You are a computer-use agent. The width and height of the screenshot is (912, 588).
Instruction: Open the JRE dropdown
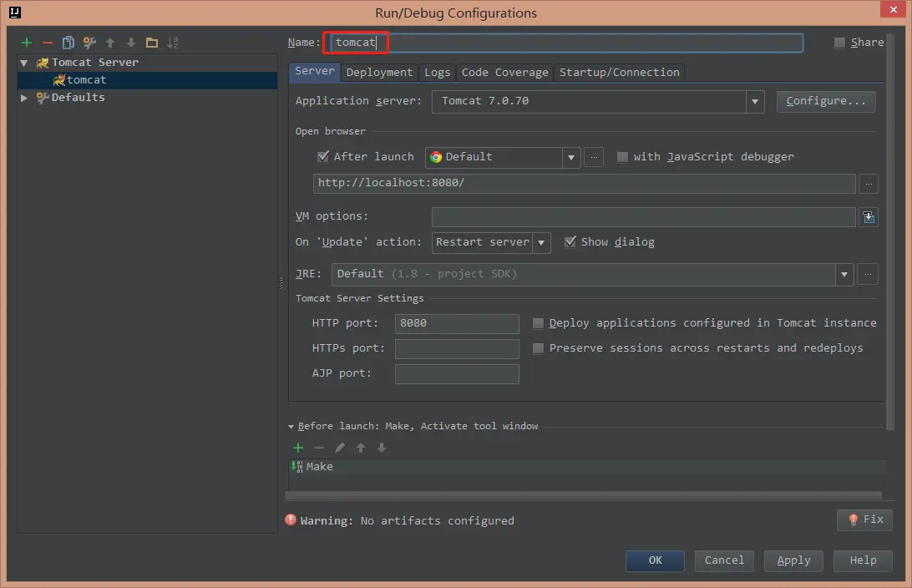click(844, 275)
